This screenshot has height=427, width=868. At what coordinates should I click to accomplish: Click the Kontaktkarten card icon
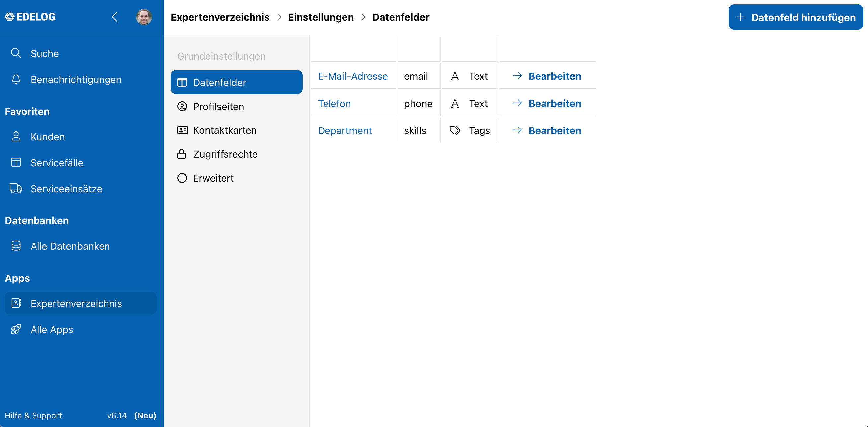[182, 130]
